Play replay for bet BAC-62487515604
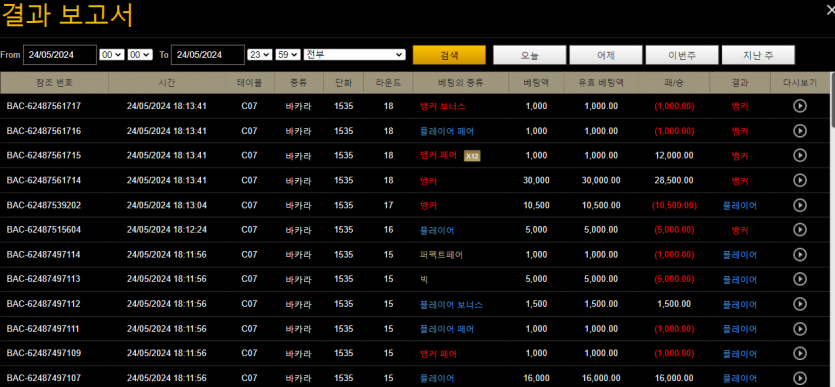The width and height of the screenshot is (835, 387). click(799, 229)
